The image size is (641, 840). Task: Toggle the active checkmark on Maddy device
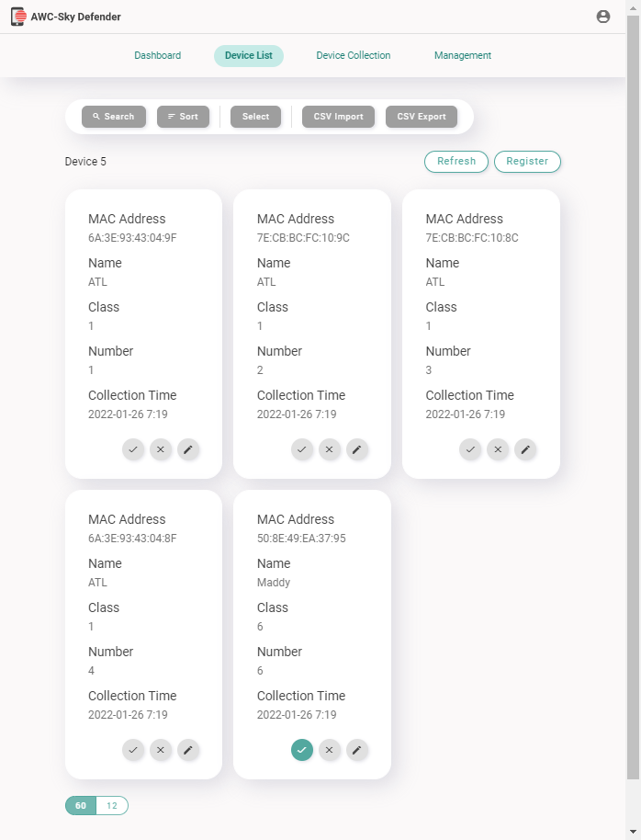click(x=301, y=750)
